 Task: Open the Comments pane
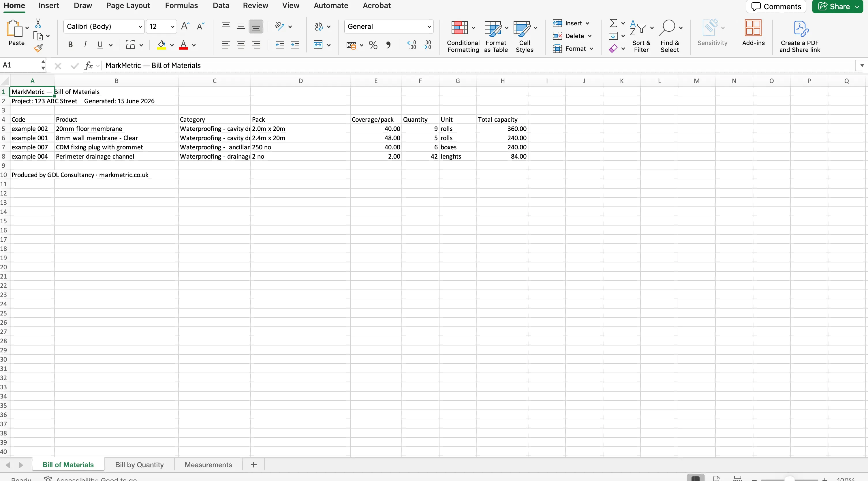pyautogui.click(x=776, y=6)
